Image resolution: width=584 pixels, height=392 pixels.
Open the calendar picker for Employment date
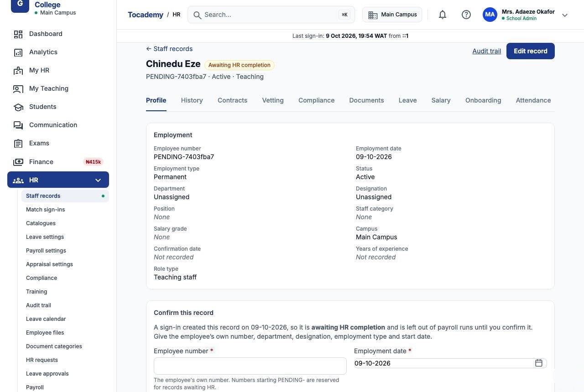(539, 363)
